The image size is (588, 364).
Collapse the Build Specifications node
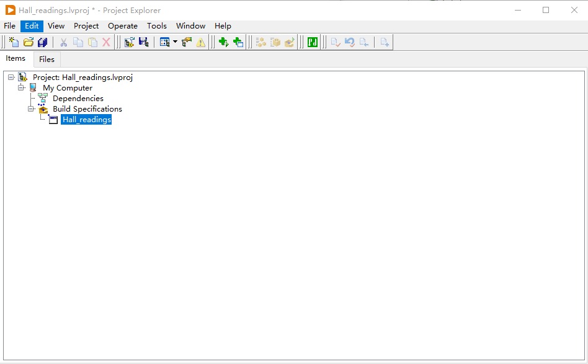[31, 109]
